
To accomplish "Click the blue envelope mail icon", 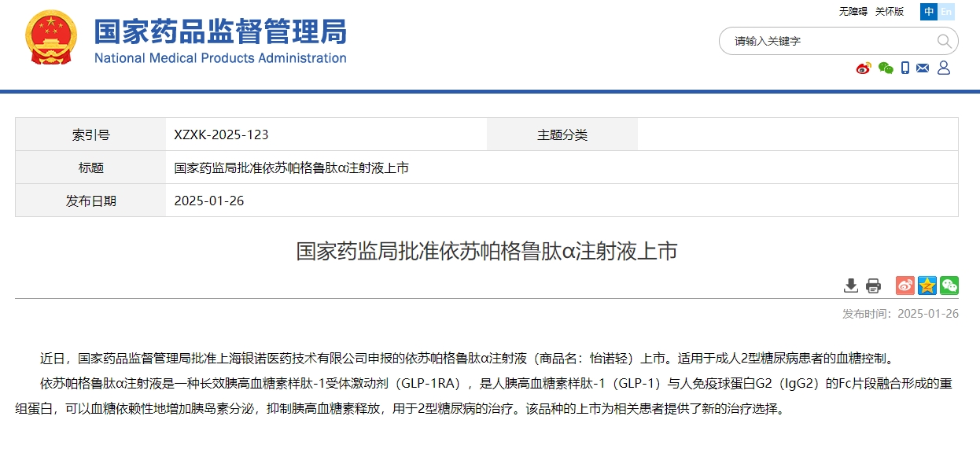I will click(923, 68).
